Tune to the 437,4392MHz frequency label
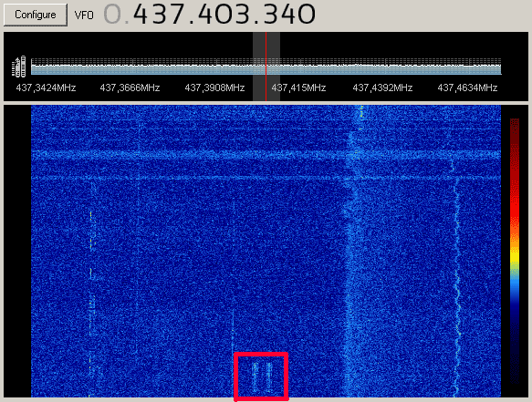 point(382,88)
